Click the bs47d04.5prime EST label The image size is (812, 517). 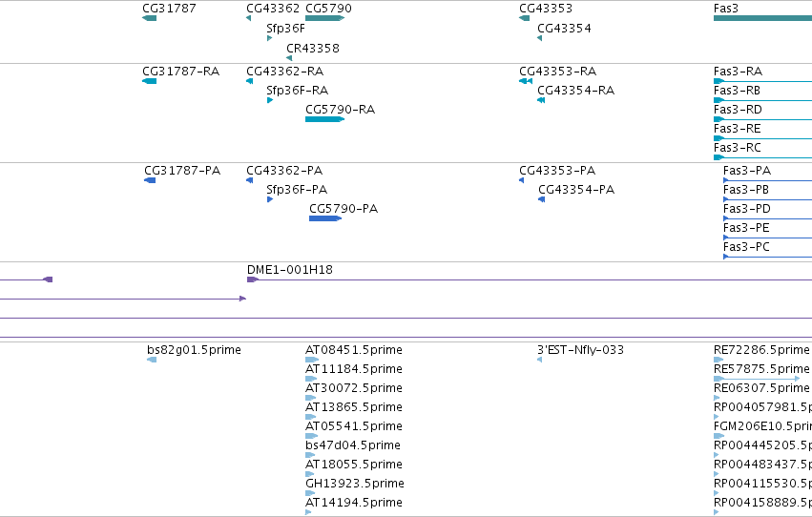353,445
